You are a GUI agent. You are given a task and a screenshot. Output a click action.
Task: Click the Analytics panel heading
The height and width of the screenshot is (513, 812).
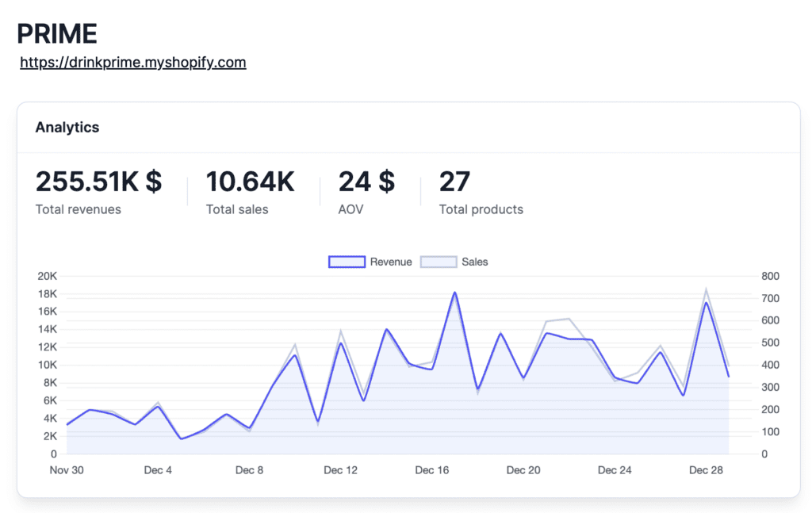pyautogui.click(x=67, y=127)
